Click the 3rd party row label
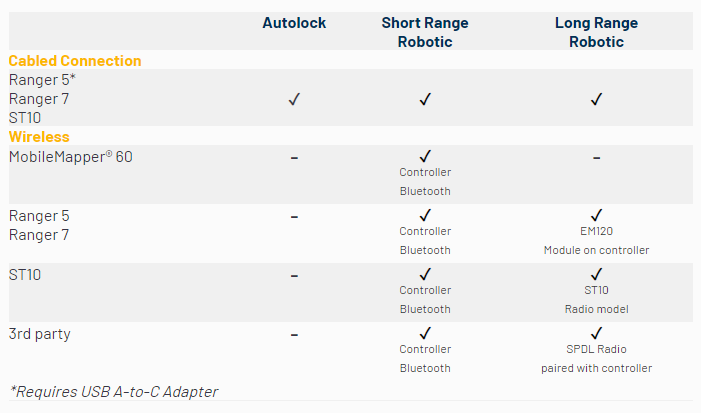The image size is (701, 413). pos(39,334)
